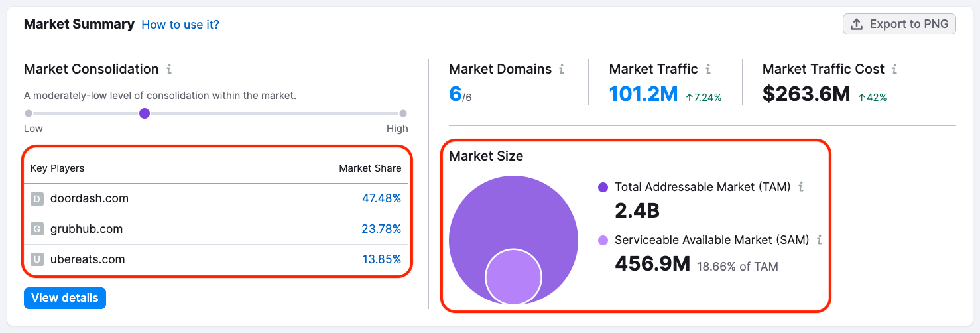Click the upload icon in Export to PNG
This screenshot has width=980, height=333.
pyautogui.click(x=857, y=24)
